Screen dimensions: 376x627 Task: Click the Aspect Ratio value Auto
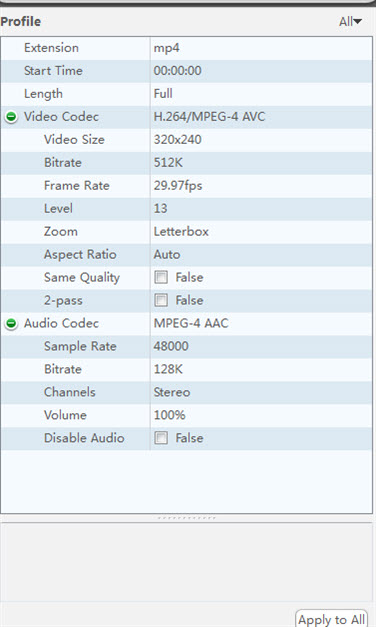[x=167, y=254]
